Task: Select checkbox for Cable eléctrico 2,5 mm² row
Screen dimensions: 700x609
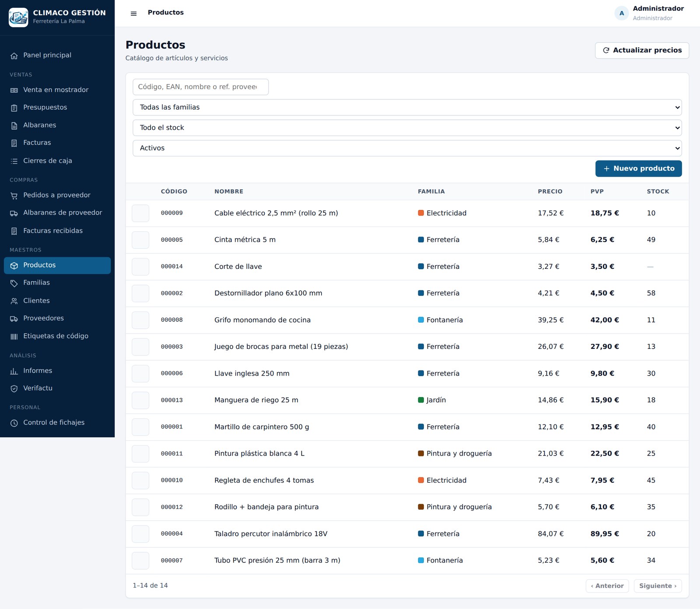Action: tap(140, 213)
